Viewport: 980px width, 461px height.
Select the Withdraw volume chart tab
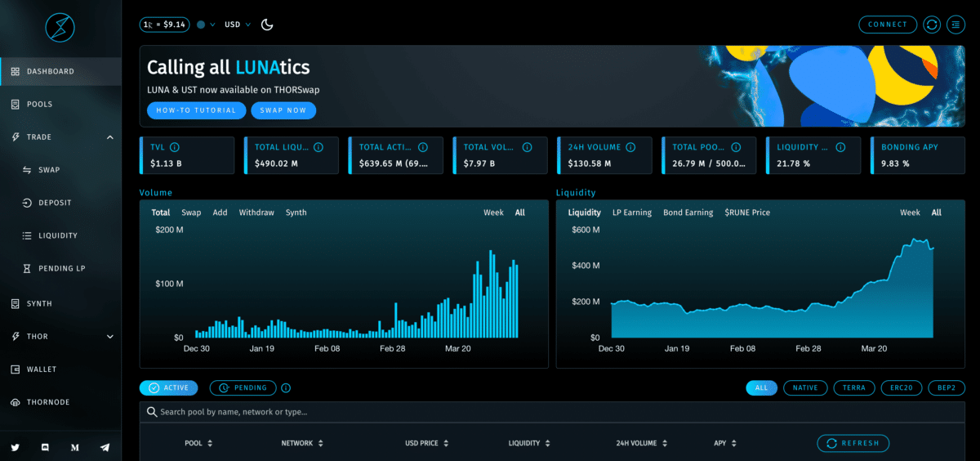256,213
